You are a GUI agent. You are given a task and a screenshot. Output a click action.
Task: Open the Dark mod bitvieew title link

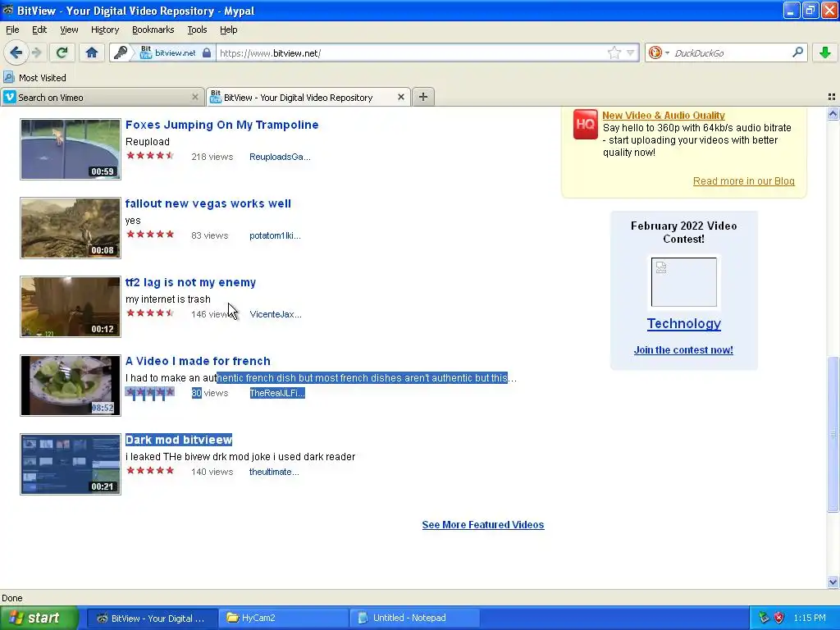tap(178, 440)
